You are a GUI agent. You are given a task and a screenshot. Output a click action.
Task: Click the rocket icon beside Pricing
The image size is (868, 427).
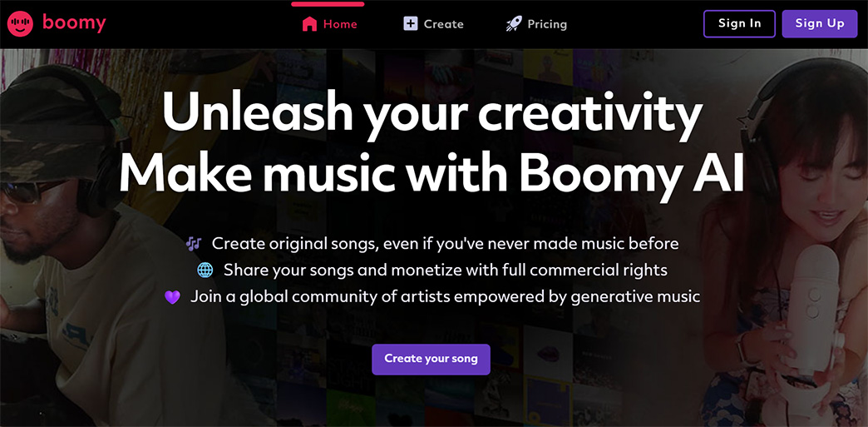(514, 24)
